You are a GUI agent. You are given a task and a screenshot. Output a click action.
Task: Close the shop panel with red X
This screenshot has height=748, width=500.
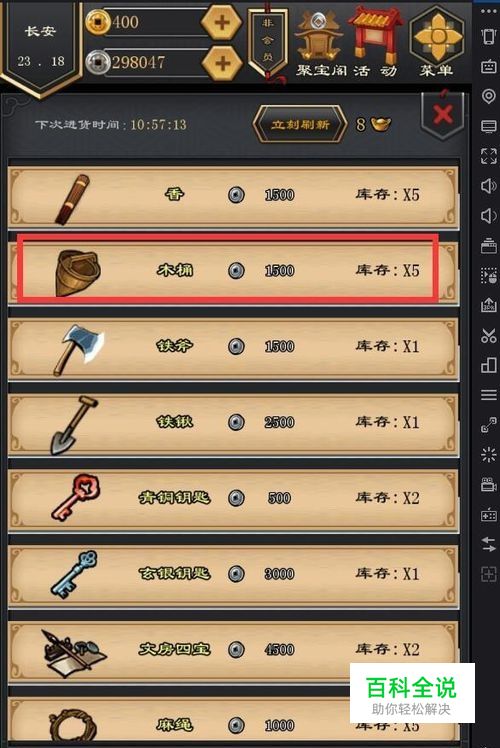(x=443, y=114)
